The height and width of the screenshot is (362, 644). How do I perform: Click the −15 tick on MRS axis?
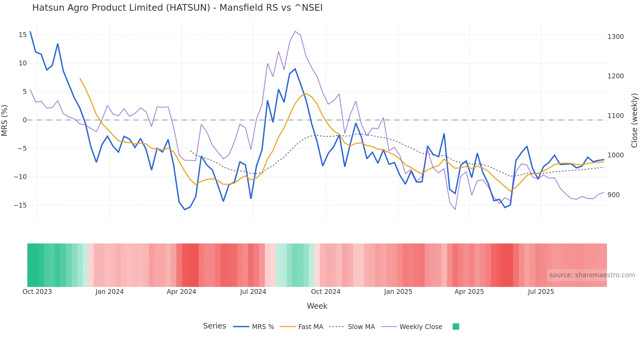(x=20, y=205)
